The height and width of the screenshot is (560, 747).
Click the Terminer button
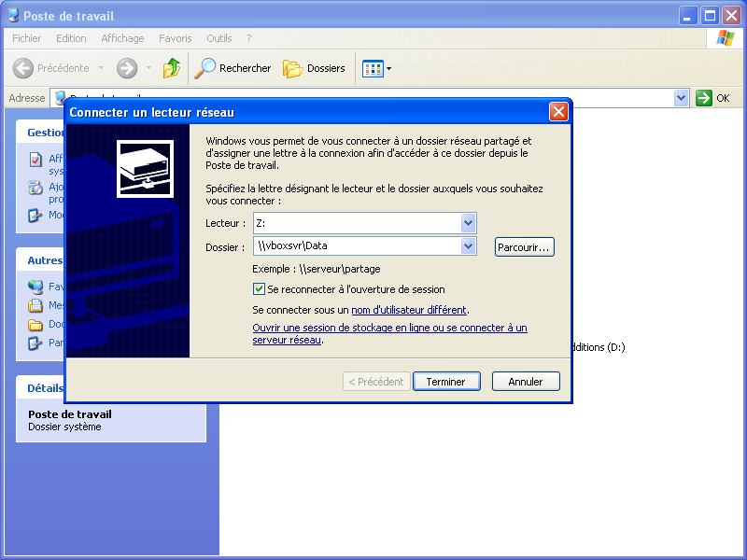[x=445, y=382]
